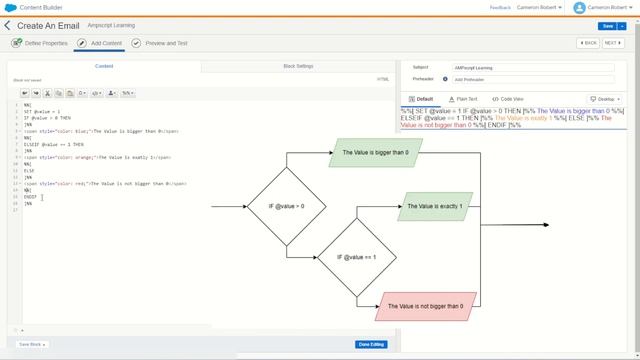Click the HTML label in editor header
Image resolution: width=640 pixels, height=360 pixels.
tap(383, 79)
